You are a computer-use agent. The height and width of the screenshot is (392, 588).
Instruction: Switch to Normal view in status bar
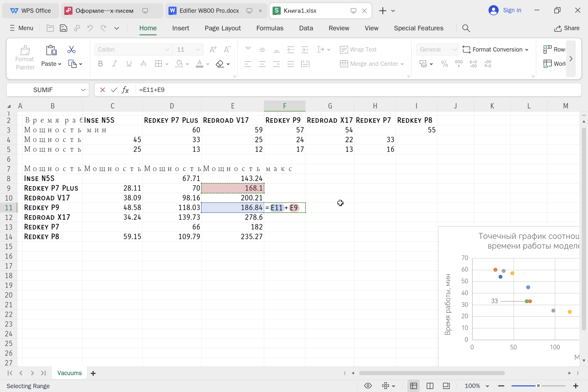coord(414,386)
